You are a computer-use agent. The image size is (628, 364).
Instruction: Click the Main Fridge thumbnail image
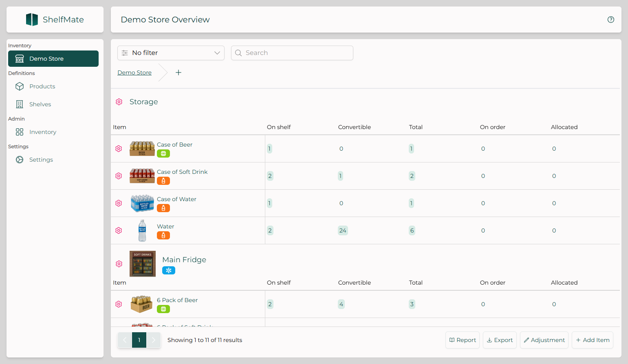tap(143, 264)
